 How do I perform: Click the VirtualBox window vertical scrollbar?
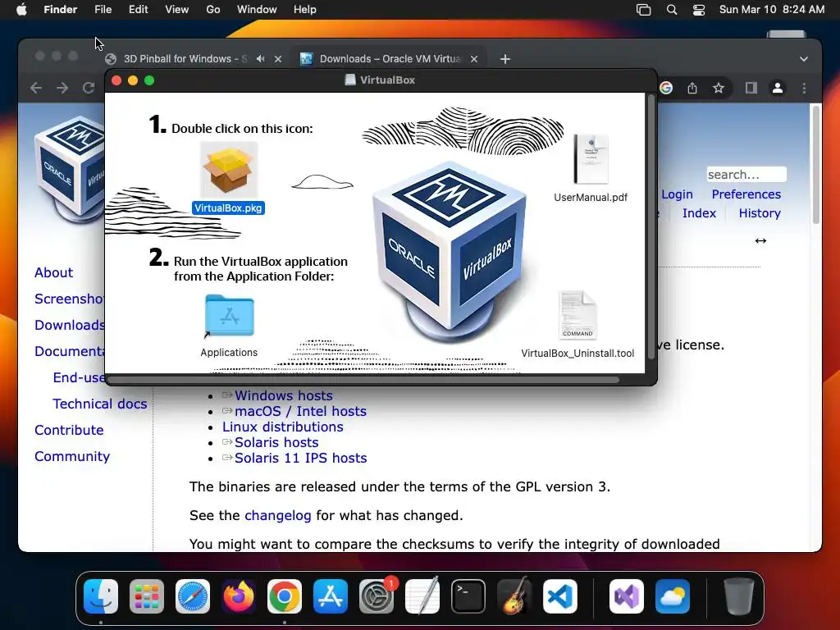(x=651, y=227)
